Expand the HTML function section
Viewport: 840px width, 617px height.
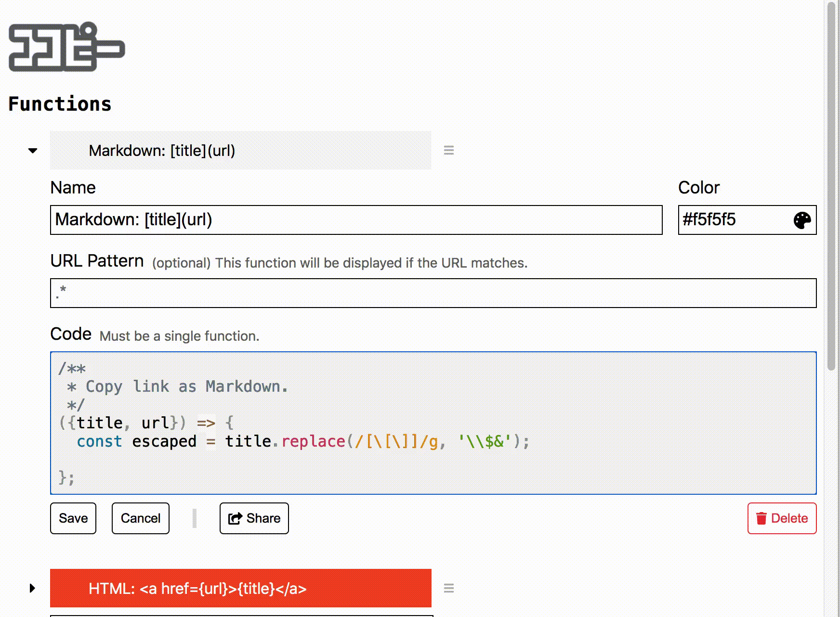pyautogui.click(x=32, y=588)
